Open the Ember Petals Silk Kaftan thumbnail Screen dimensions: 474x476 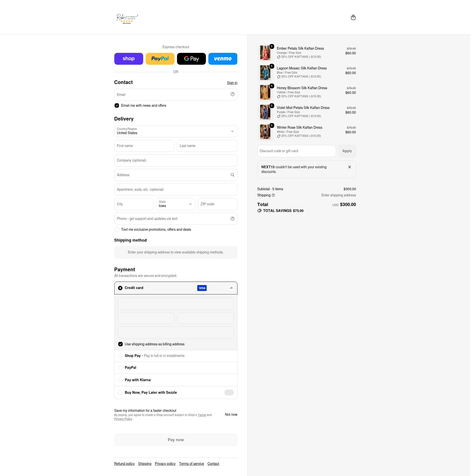pyautogui.click(x=265, y=53)
